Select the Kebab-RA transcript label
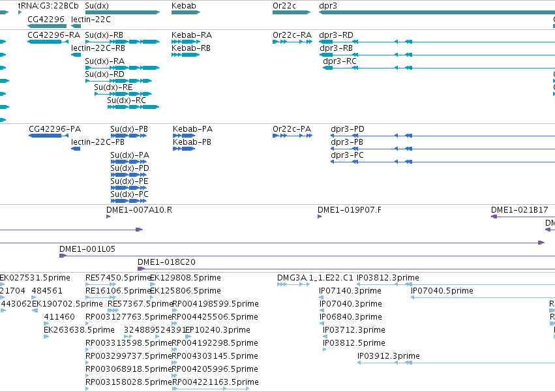Screen dimensions: 555x392 (x=192, y=35)
